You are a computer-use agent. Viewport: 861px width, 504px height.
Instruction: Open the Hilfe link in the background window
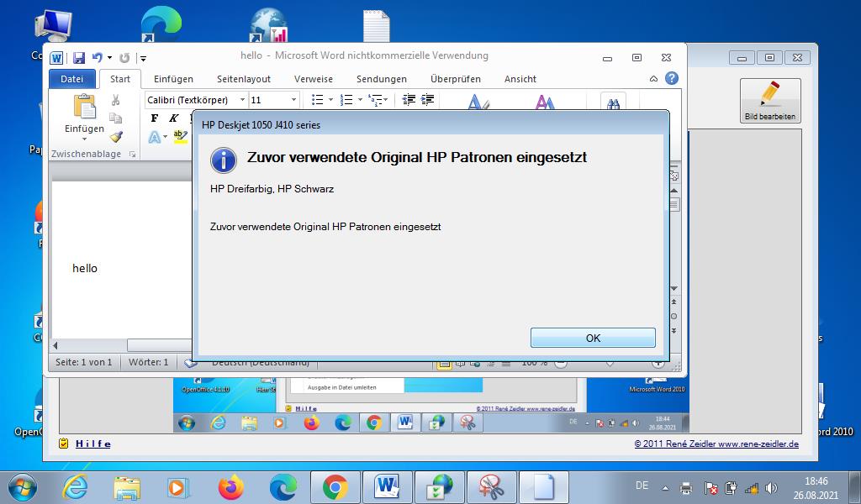pos(92,444)
